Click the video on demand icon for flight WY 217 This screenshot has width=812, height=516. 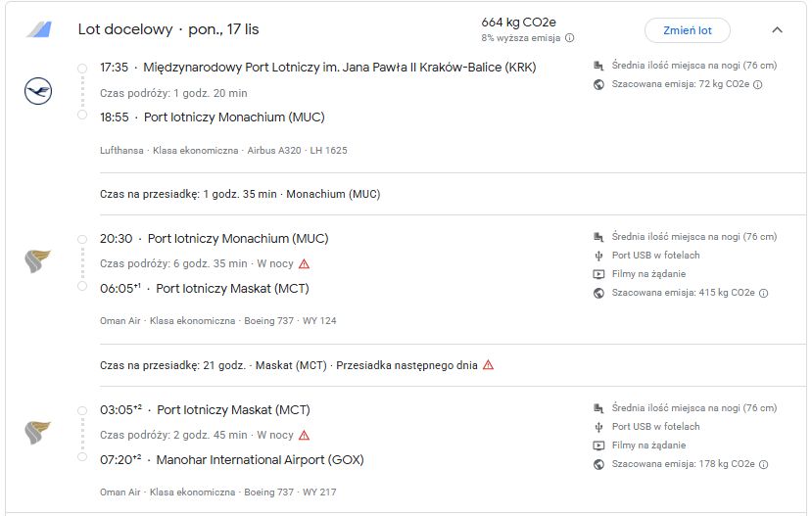click(x=598, y=446)
